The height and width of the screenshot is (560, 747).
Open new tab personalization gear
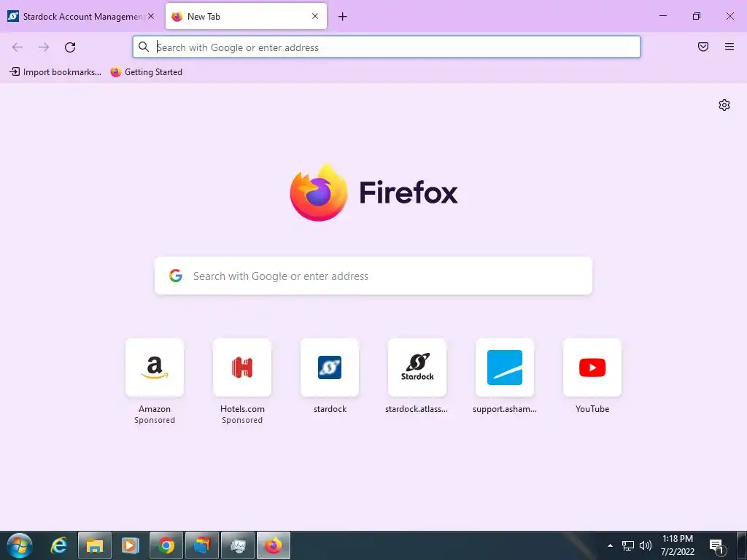[x=724, y=105]
